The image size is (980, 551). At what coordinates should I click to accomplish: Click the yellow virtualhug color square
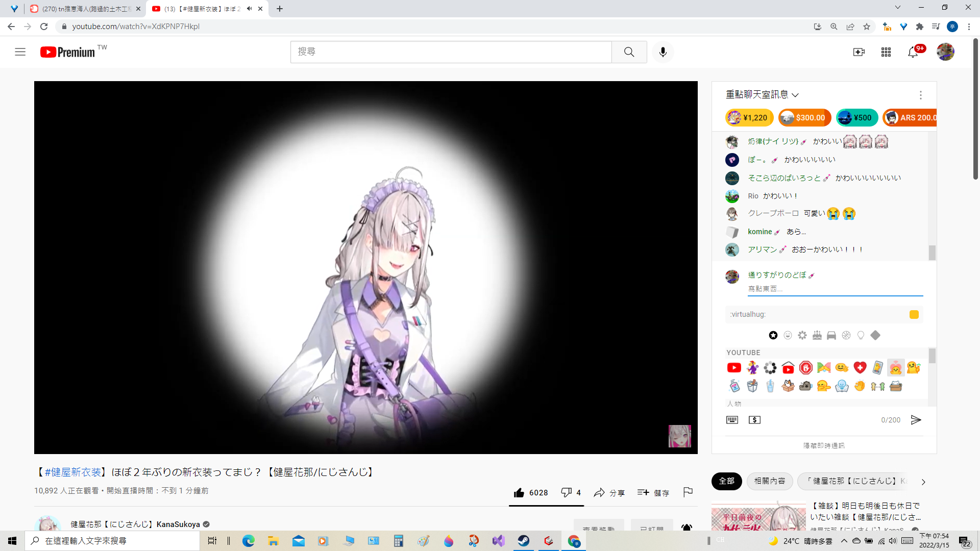click(x=914, y=315)
